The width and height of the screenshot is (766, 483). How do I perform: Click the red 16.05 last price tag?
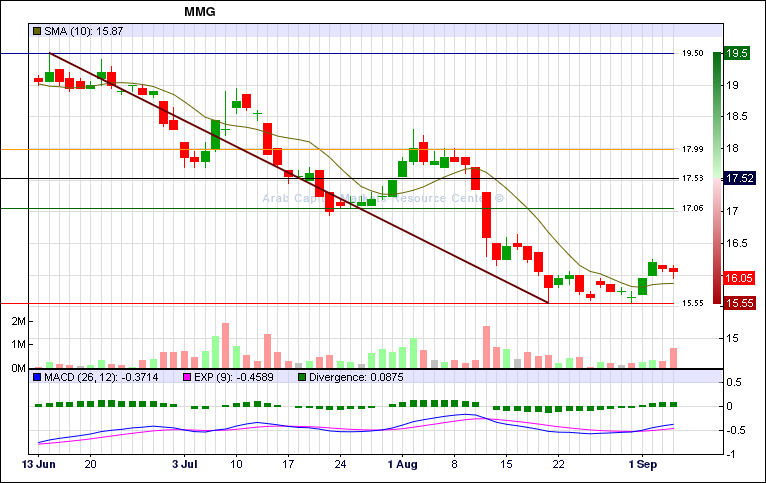(739, 278)
